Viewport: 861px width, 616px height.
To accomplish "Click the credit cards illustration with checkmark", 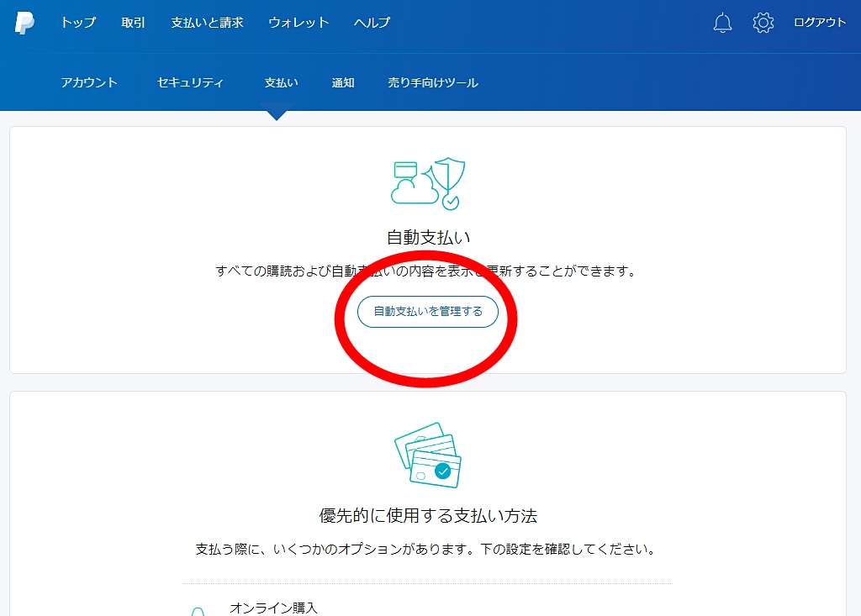I will (x=428, y=455).
